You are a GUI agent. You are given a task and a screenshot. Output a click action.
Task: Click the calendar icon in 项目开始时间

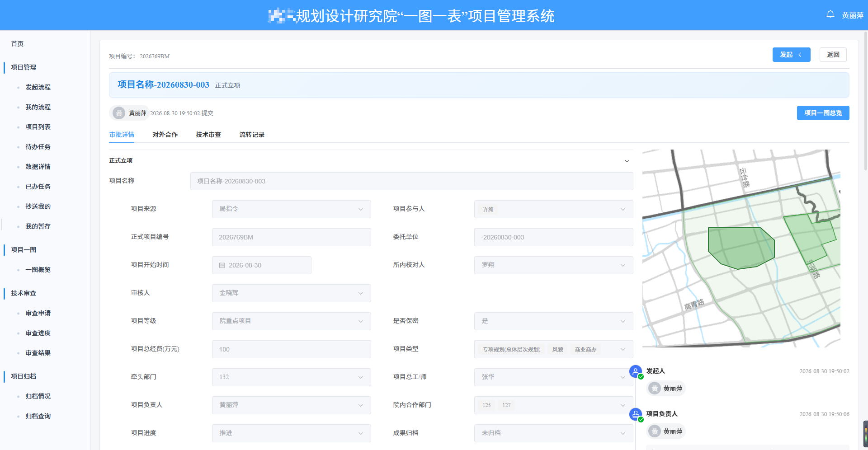point(222,265)
